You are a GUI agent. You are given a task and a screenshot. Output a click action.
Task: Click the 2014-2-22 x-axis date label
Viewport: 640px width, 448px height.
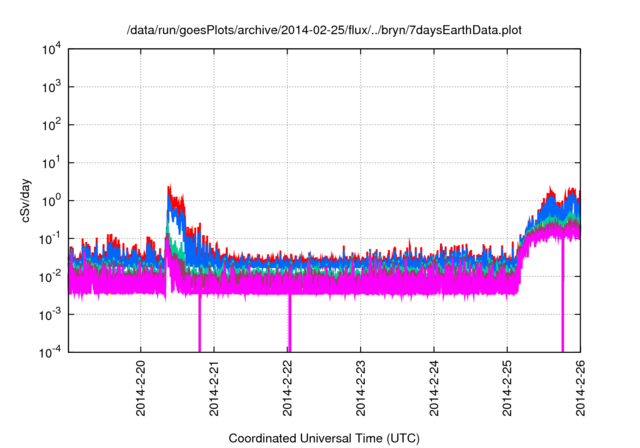[287, 388]
